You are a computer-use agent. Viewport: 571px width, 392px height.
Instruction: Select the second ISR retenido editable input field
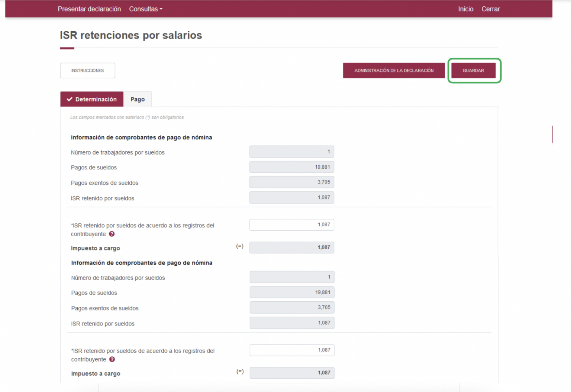(x=291, y=350)
